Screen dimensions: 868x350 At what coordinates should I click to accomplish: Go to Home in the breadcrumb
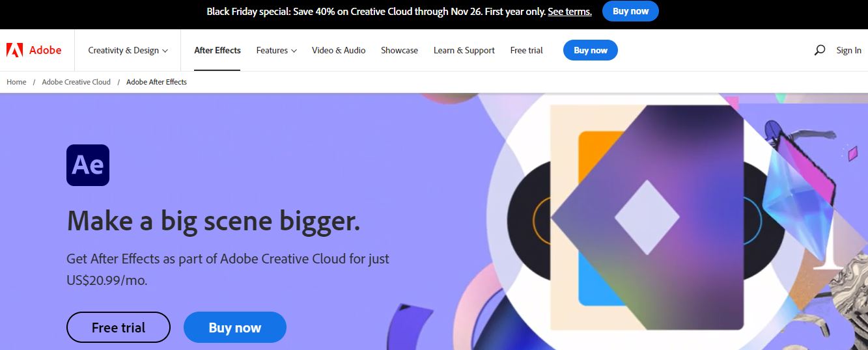point(16,82)
